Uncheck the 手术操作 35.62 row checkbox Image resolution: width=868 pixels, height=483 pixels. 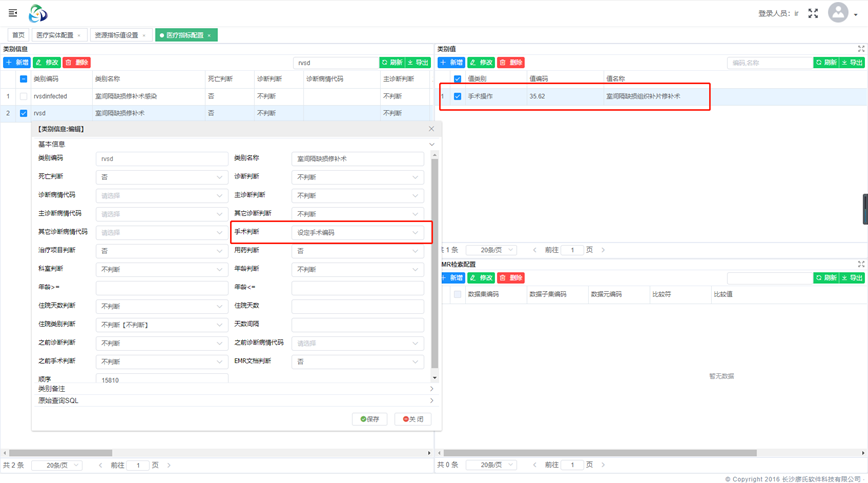(457, 96)
